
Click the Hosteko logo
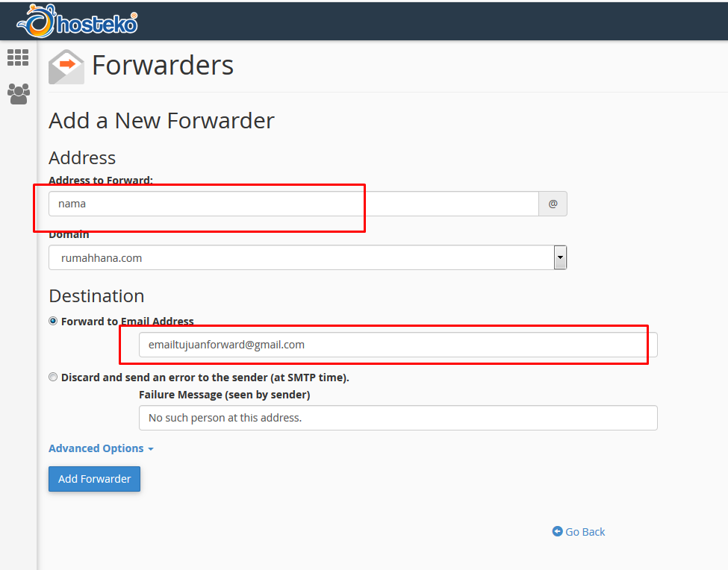pos(77,22)
